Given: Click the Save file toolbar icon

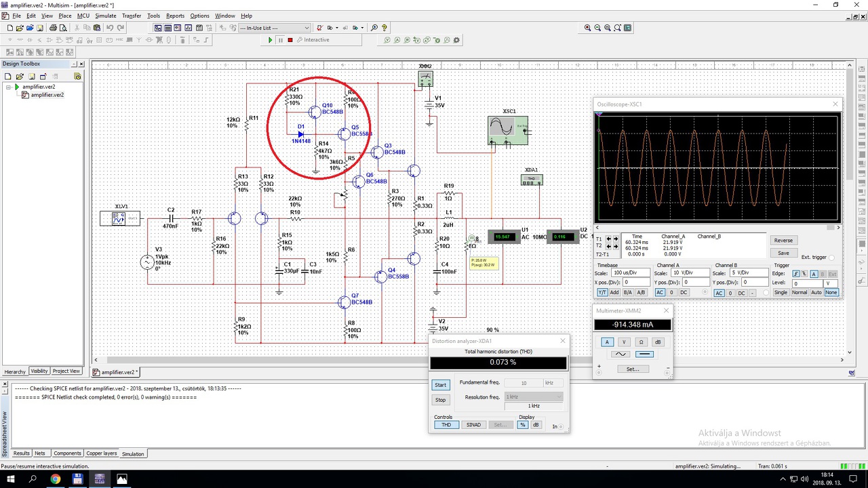Looking at the screenshot, I should 40,28.
